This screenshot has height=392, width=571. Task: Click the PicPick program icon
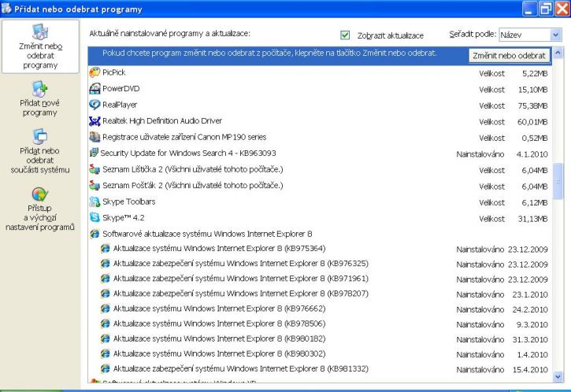point(95,72)
